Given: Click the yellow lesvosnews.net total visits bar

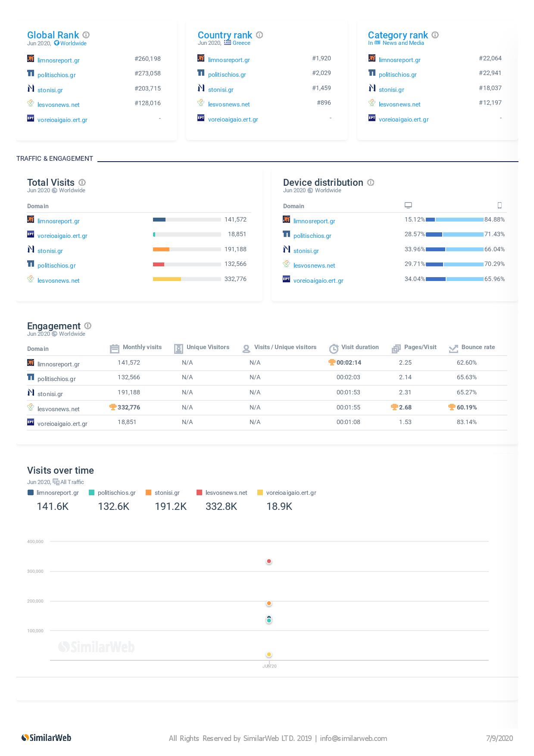Looking at the screenshot, I should tap(167, 279).
